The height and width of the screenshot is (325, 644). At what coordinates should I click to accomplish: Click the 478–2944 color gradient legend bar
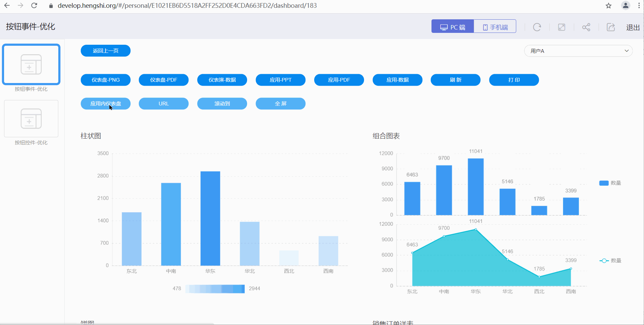pos(215,289)
